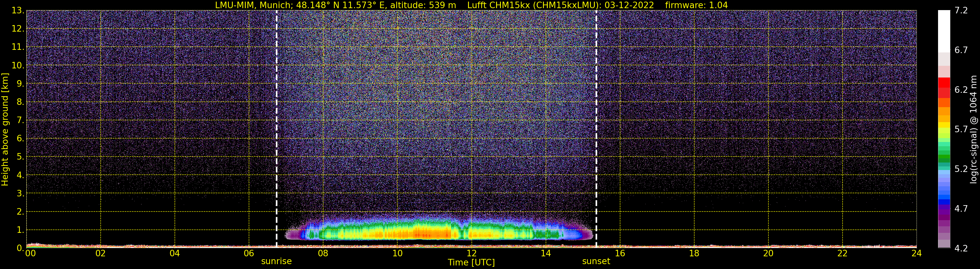
Task: Click the colorbar value '7.2'
Action: tap(961, 10)
